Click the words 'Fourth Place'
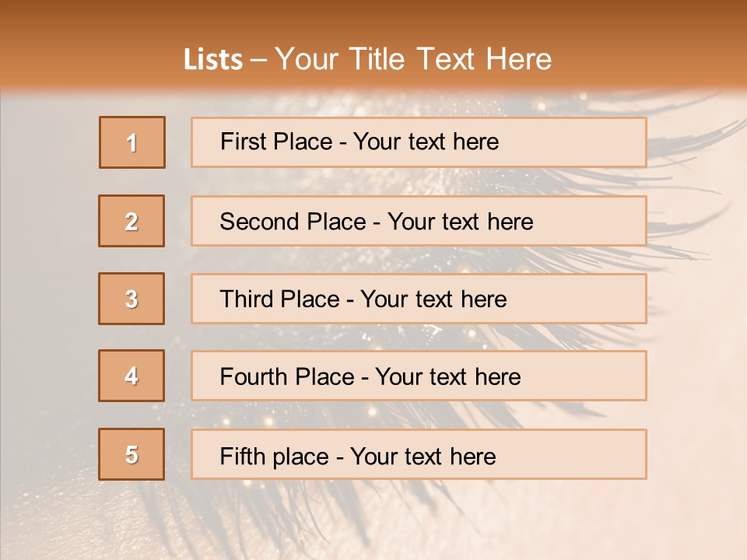 tap(287, 376)
